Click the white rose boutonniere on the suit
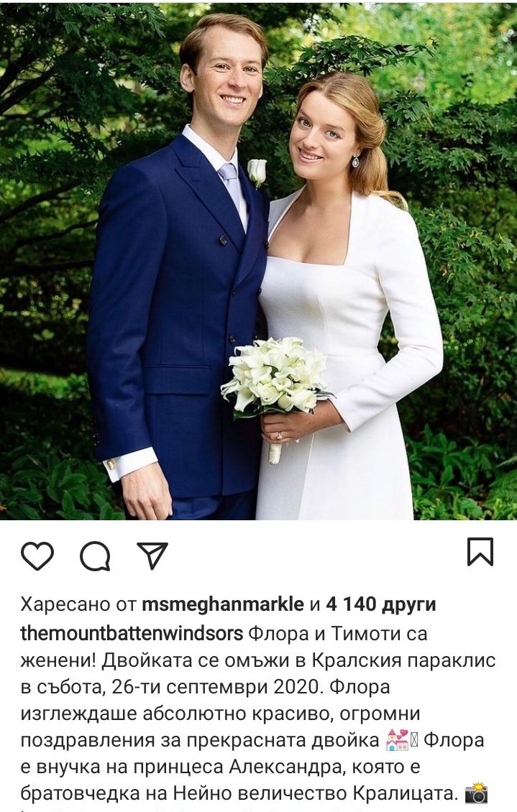 (257, 172)
